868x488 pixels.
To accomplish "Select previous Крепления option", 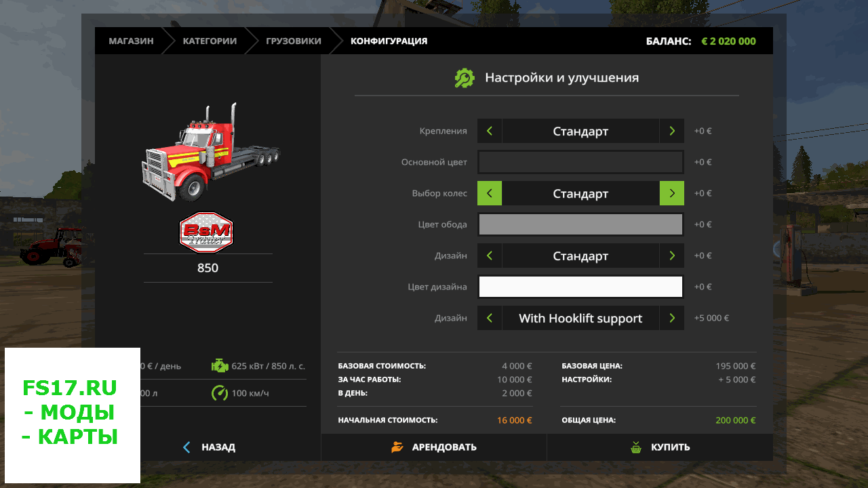I will tap(490, 131).
